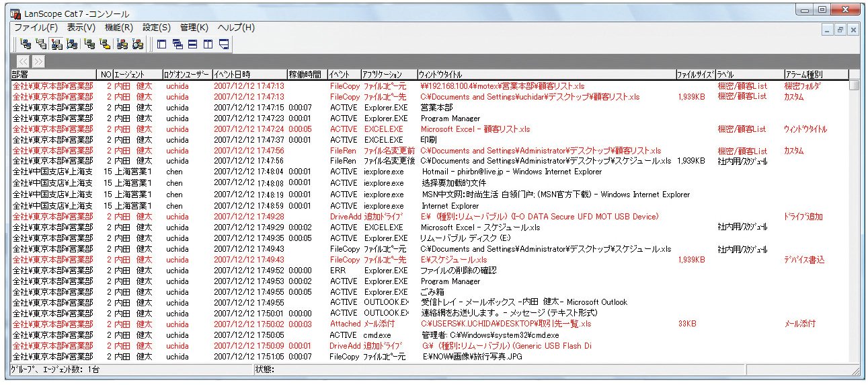Image resolution: width=868 pixels, height=385 pixels.
Task: Select the 取引先一覧.xls mail attachment row
Action: point(430,324)
